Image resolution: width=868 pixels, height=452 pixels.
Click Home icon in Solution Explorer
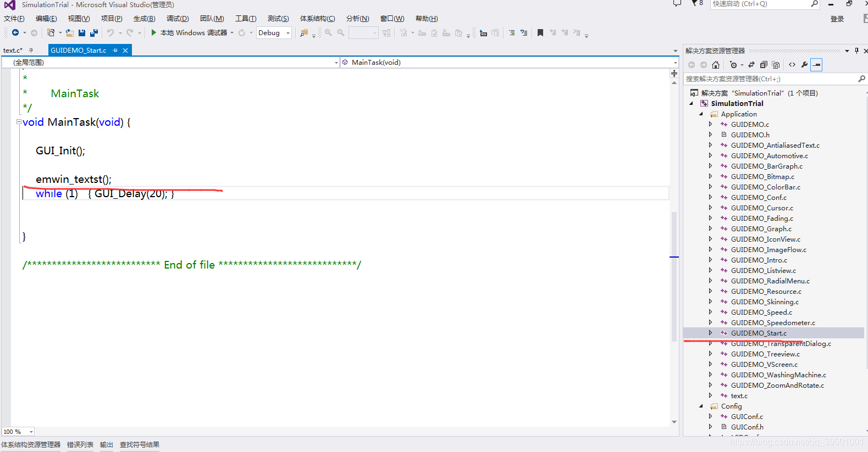716,65
